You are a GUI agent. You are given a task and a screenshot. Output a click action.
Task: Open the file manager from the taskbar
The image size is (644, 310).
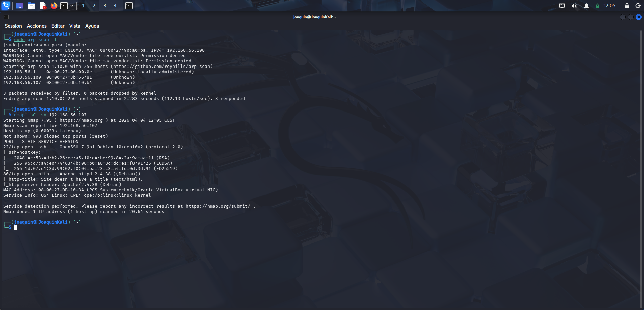[x=31, y=6]
